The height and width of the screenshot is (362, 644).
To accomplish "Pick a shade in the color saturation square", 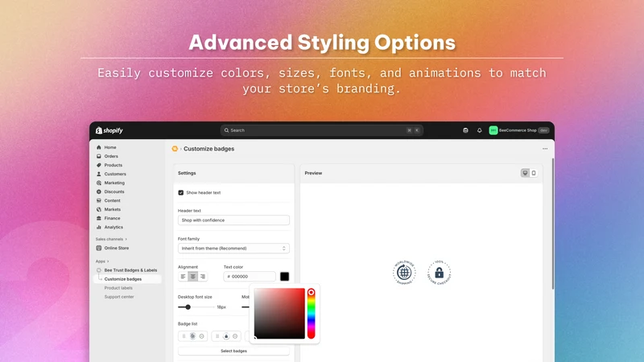I will pos(279,314).
